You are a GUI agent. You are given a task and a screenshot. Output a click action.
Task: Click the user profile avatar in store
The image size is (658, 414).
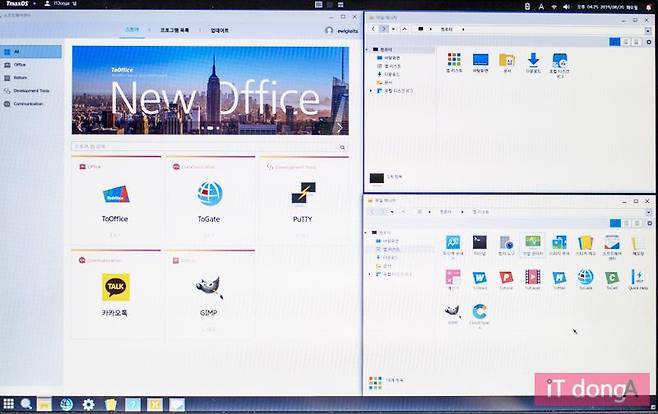click(x=329, y=30)
